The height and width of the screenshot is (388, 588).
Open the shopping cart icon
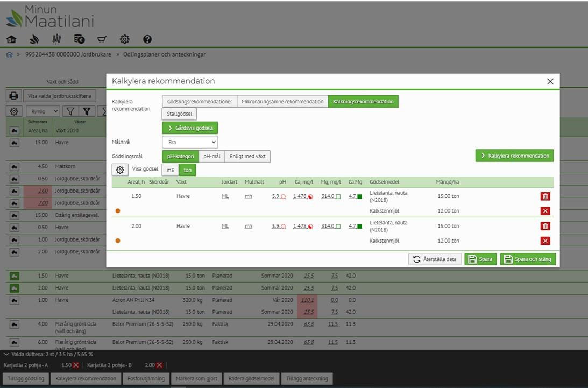[102, 39]
